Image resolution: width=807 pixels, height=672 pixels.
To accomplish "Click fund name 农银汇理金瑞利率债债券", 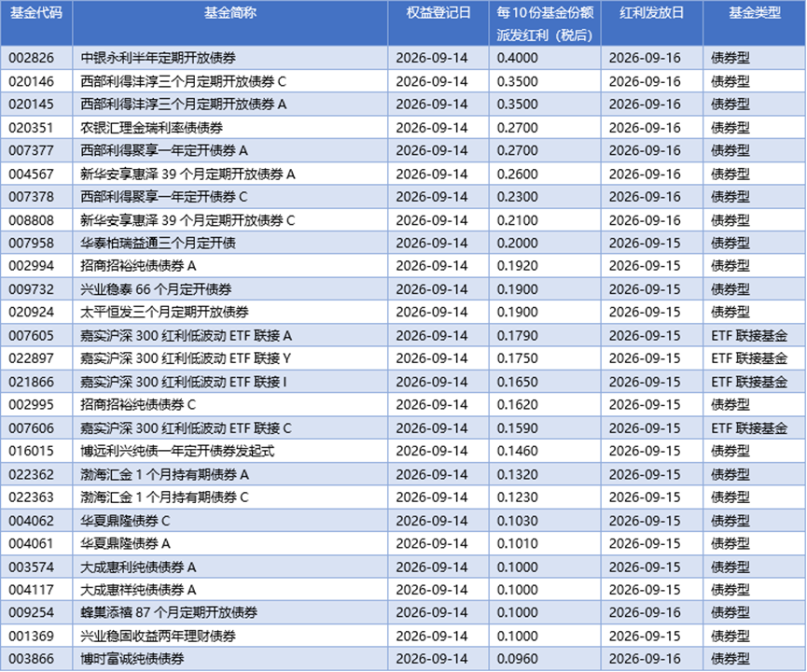I will 152,128.
